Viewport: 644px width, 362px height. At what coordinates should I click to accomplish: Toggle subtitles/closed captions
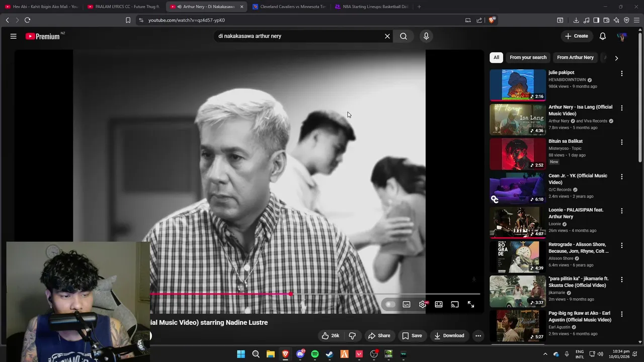[x=407, y=304]
